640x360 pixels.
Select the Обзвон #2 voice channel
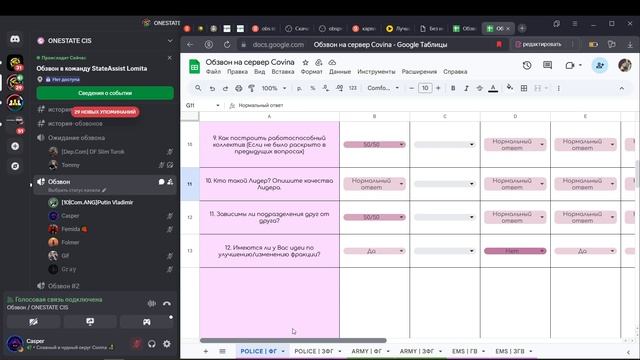tap(64, 286)
